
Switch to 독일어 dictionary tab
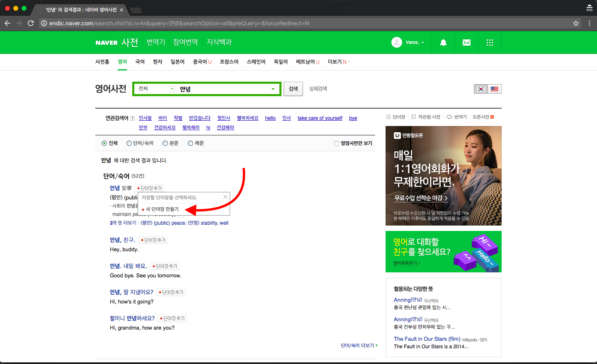pyautogui.click(x=281, y=62)
